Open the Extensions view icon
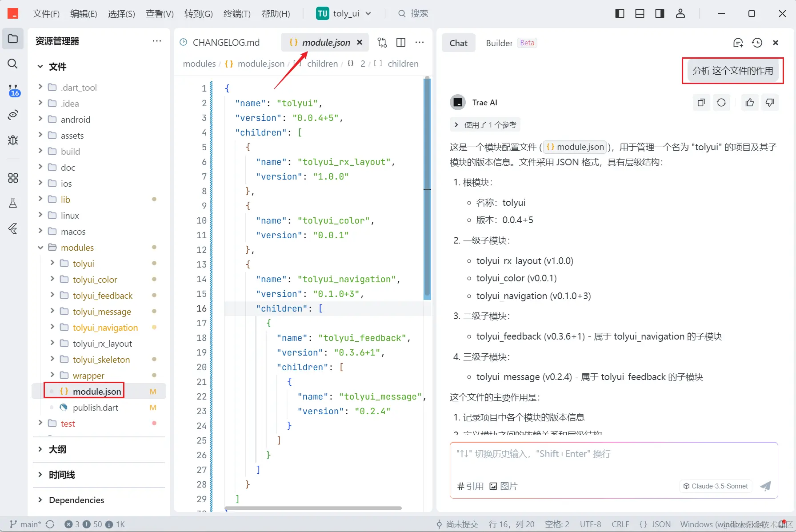Screen dimensions: 796x532 pos(13,178)
